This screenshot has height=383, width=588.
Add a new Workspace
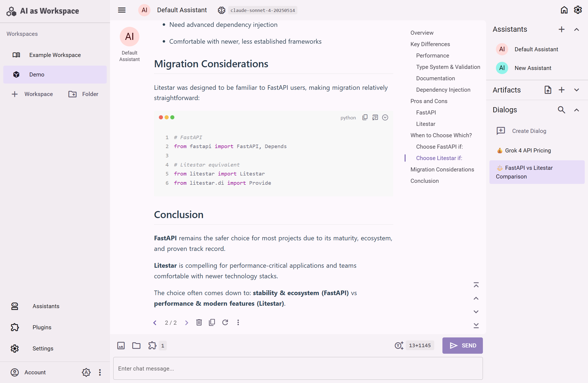pyautogui.click(x=32, y=94)
